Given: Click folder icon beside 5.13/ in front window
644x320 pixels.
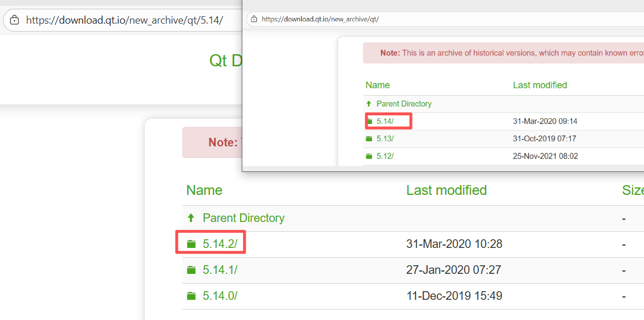Looking at the screenshot, I should point(369,138).
